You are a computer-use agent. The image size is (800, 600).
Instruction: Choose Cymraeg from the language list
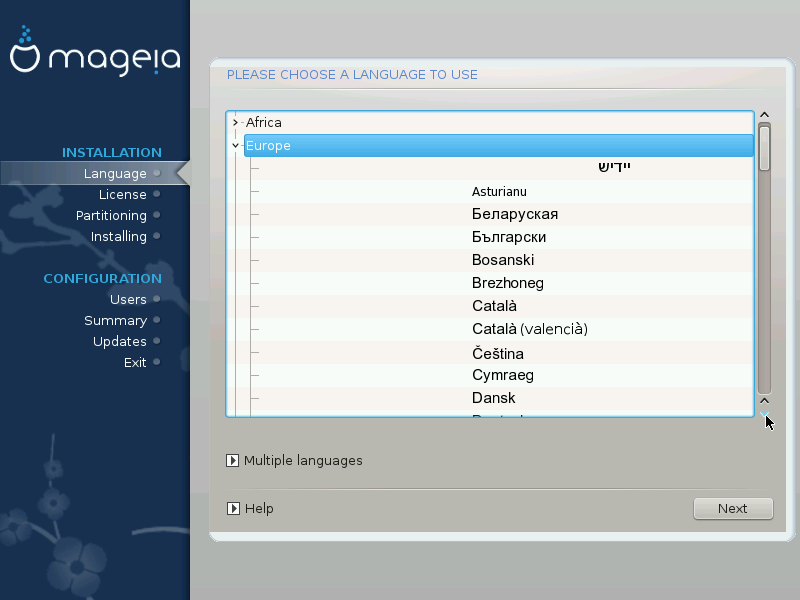coord(503,376)
